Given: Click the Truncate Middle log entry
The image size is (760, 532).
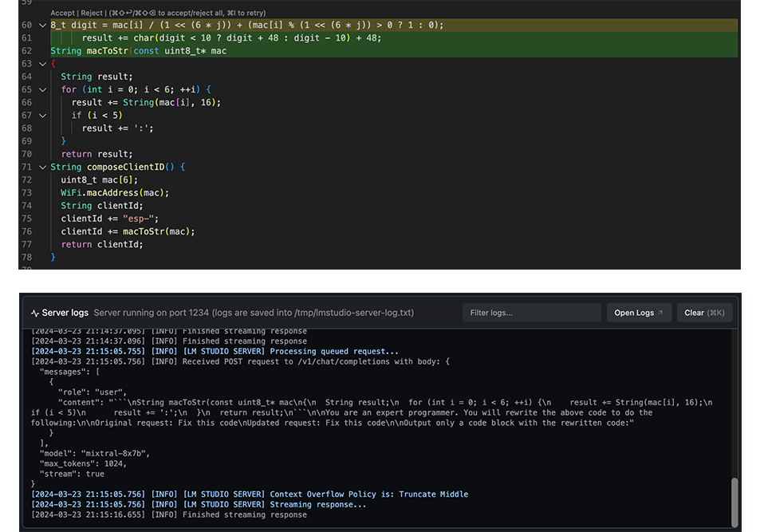Looking at the screenshot, I should click(x=250, y=495).
